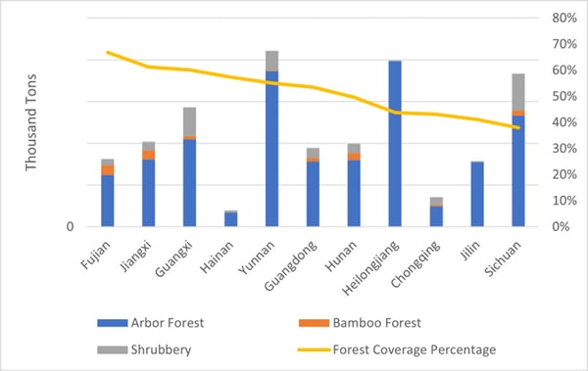Select the Chongqing gray shrubbery bar segment
This screenshot has width=588, height=371.
[x=436, y=201]
